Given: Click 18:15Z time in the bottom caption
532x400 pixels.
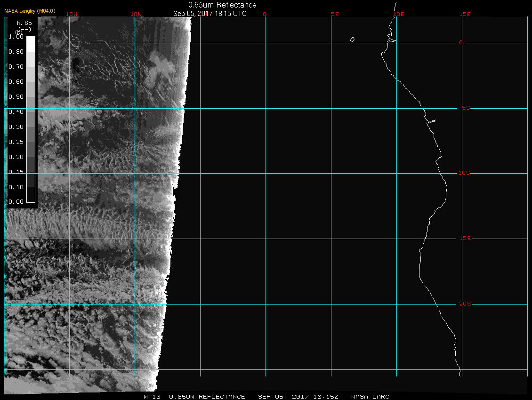Looking at the screenshot, I should [328, 397].
